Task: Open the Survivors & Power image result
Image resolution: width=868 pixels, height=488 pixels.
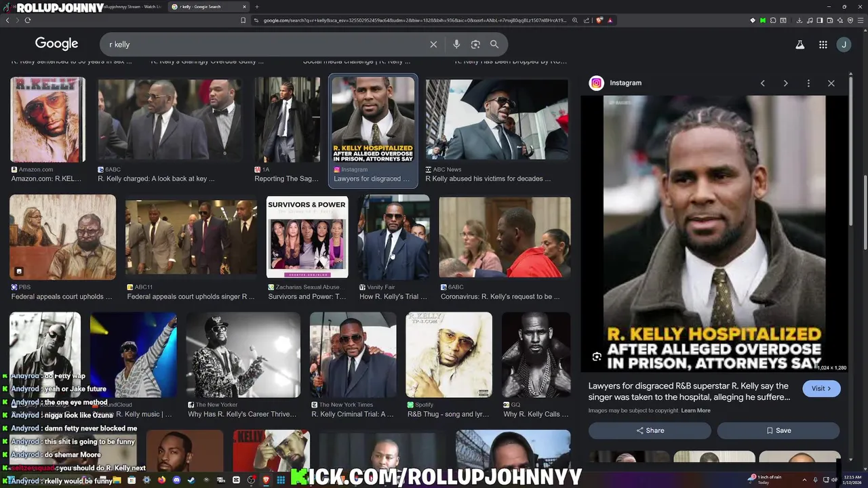Action: pyautogui.click(x=307, y=237)
